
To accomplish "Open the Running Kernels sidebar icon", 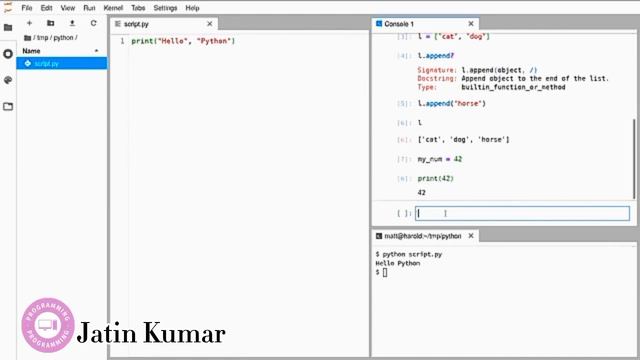I will (8, 54).
